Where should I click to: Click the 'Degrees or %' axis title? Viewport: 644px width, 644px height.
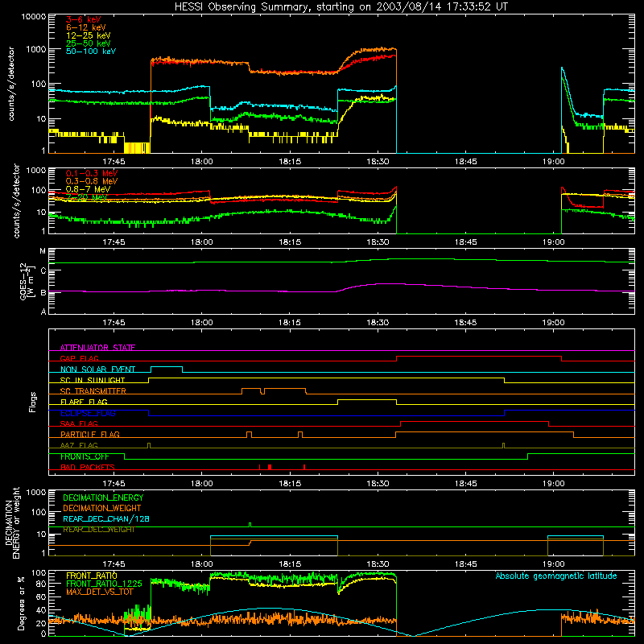[21, 603]
